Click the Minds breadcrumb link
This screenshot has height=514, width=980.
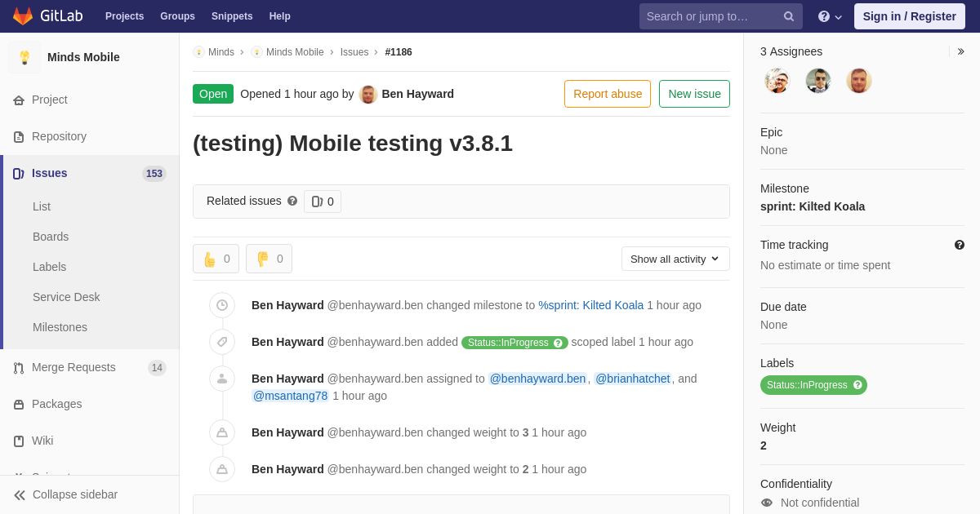click(221, 52)
